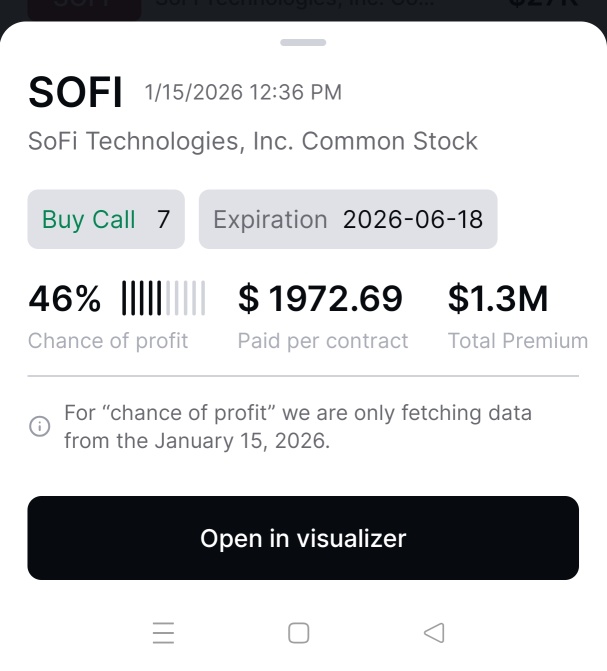Screen dimensions: 607x671
Task: Tap the Android home square icon
Action: click(299, 633)
